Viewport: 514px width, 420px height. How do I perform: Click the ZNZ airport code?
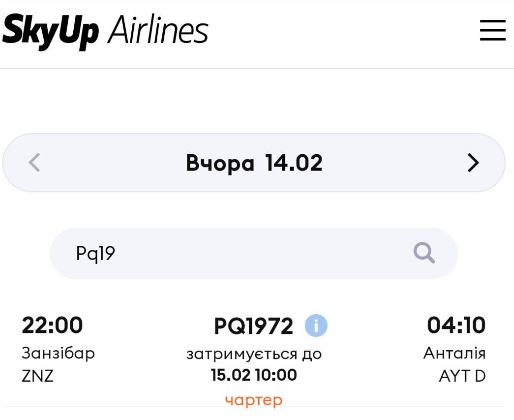coord(37,376)
